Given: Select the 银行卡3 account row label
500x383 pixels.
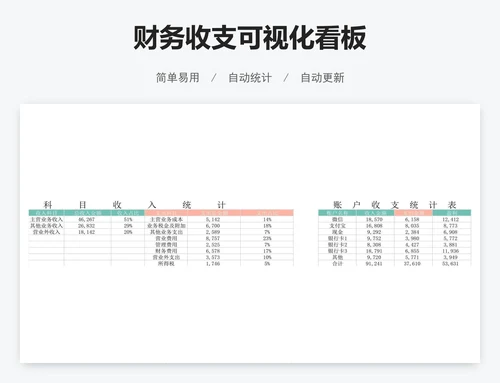Looking at the screenshot, I should (x=337, y=251).
